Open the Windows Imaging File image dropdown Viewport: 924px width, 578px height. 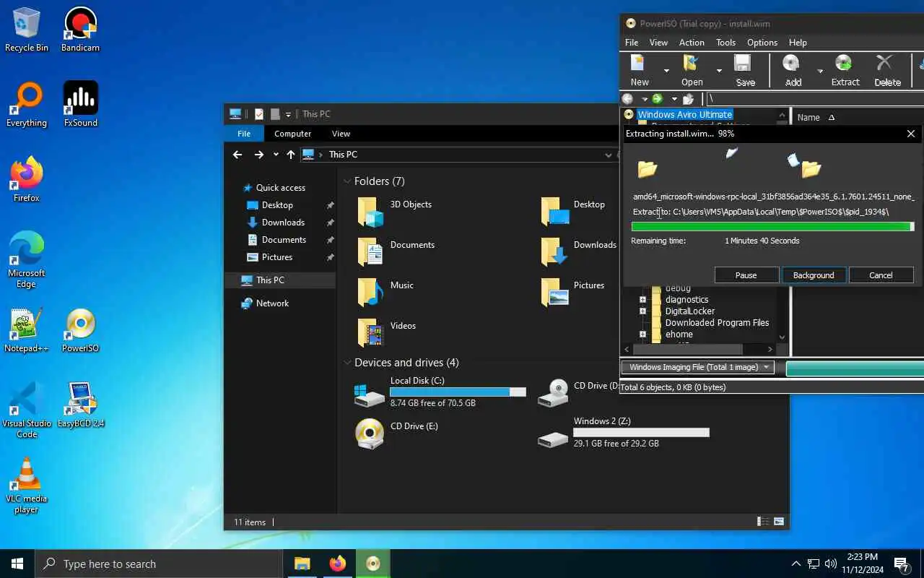coord(697,367)
